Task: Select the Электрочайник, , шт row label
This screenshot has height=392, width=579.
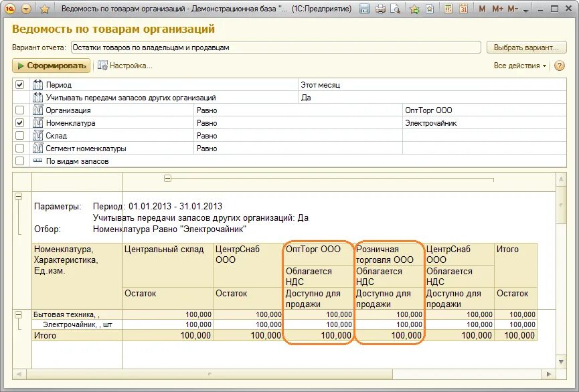Action: coord(77,325)
